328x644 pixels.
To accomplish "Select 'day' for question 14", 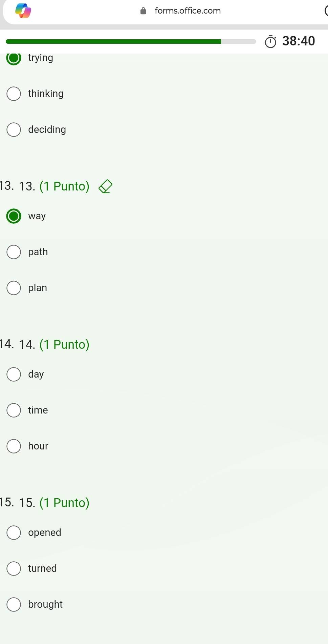I will click(x=14, y=374).
